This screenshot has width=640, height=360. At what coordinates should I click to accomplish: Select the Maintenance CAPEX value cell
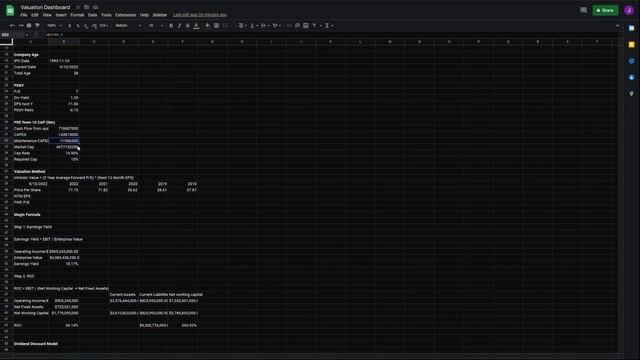[x=64, y=141]
